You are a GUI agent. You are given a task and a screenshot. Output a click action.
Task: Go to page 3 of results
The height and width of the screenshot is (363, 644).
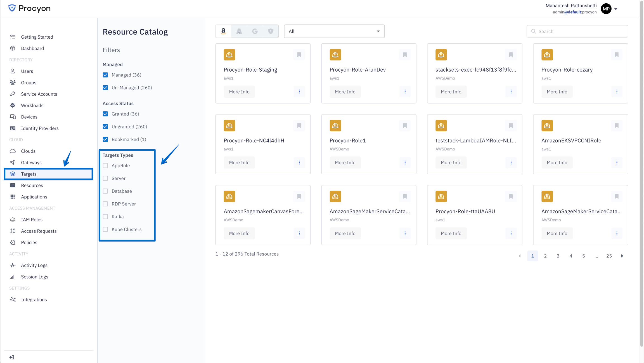click(x=558, y=256)
